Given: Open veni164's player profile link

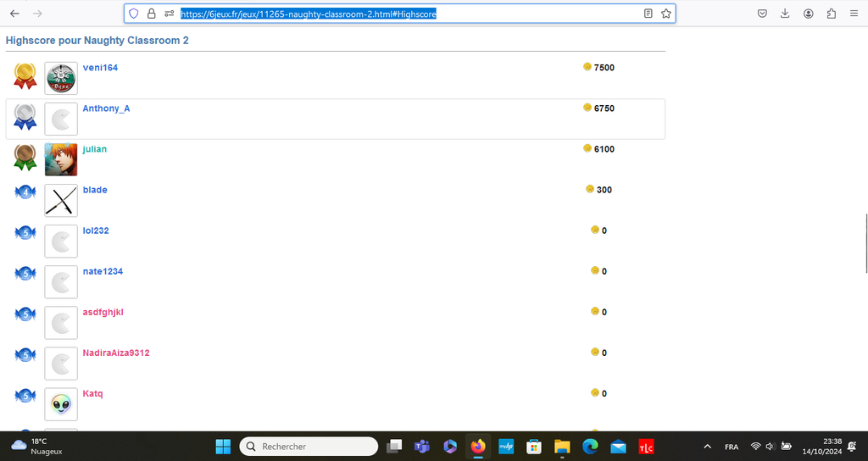Looking at the screenshot, I should [x=100, y=68].
